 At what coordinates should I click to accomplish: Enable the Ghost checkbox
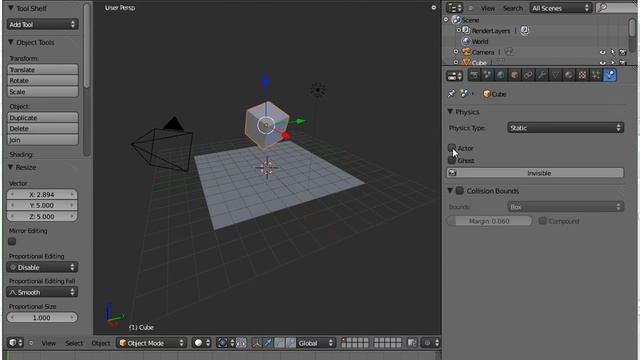[451, 160]
